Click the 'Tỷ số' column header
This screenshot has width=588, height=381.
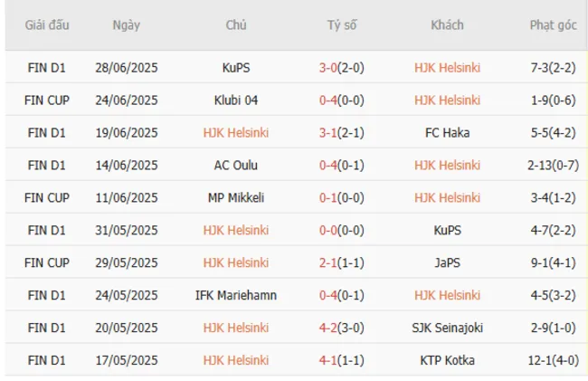pyautogui.click(x=342, y=25)
